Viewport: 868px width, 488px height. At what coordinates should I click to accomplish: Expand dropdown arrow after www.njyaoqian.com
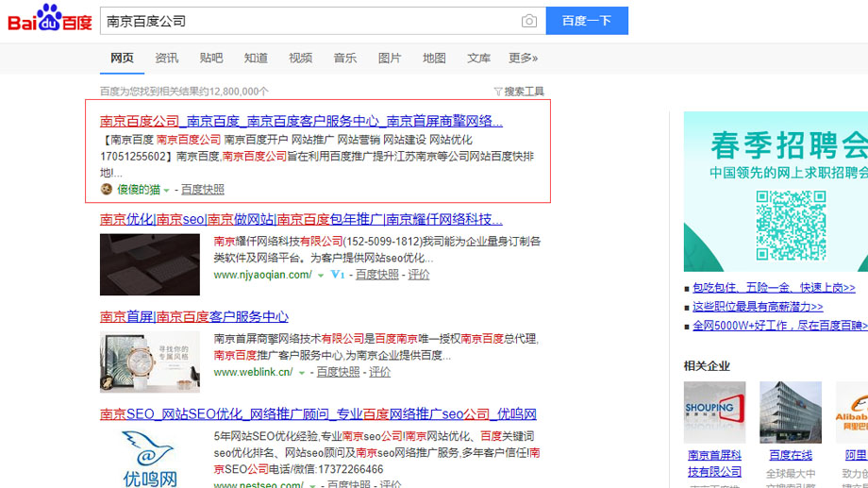tap(320, 276)
